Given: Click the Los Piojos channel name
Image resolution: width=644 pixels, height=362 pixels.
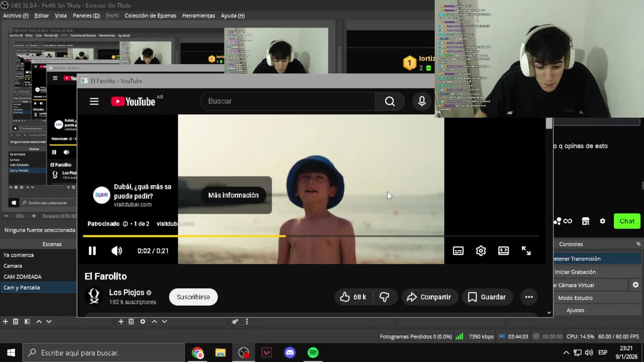Looking at the screenshot, I should pos(127,293).
